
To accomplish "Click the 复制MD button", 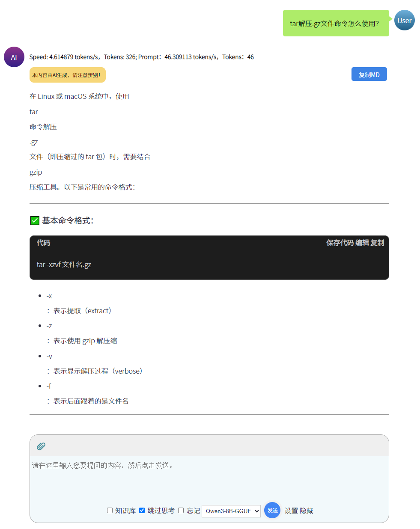I will (x=369, y=74).
